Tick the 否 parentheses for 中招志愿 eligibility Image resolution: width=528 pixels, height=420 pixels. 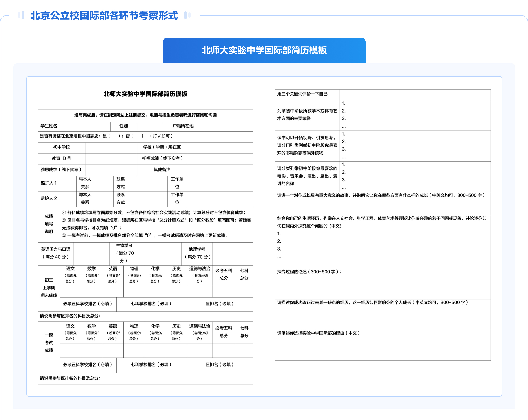(137, 136)
